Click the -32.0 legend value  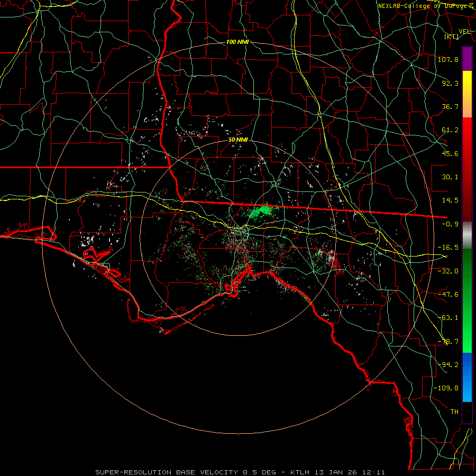[448, 271]
